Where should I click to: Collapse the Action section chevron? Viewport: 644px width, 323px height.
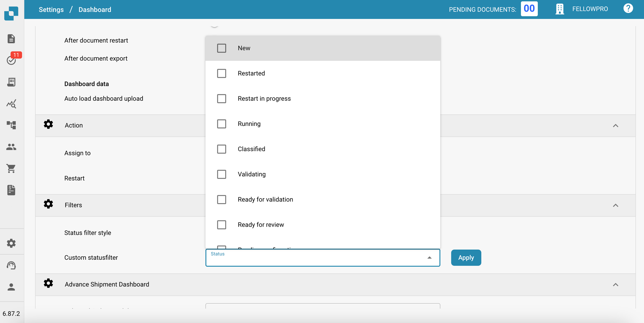(x=615, y=126)
